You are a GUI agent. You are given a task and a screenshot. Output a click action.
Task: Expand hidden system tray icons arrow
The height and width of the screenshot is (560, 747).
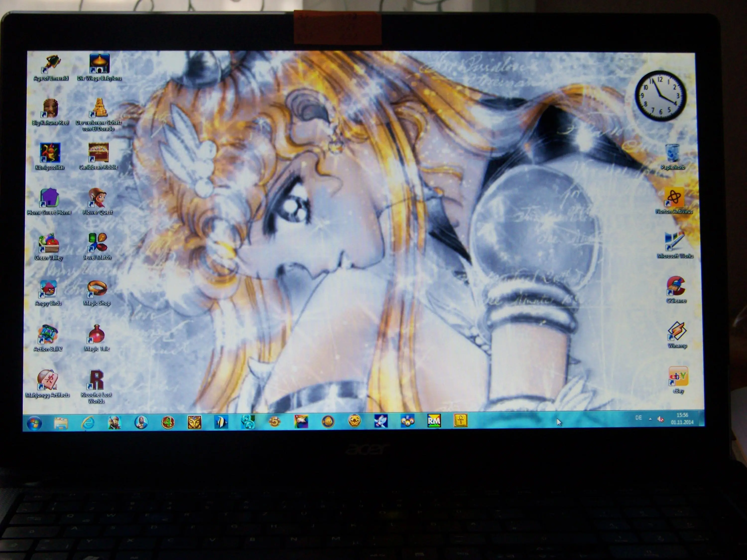(650, 419)
